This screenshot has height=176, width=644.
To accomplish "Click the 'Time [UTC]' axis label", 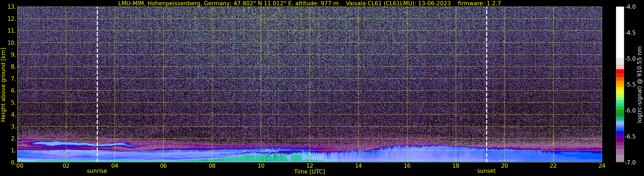I will pos(310,172).
